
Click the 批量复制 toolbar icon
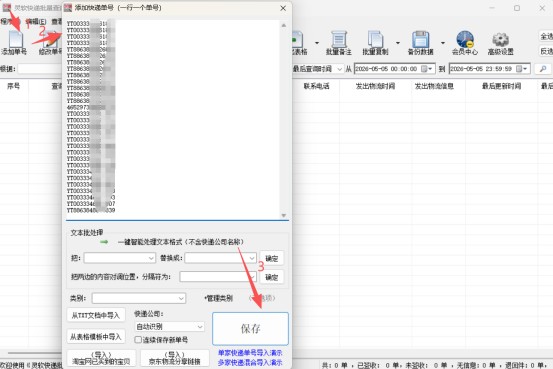375,42
